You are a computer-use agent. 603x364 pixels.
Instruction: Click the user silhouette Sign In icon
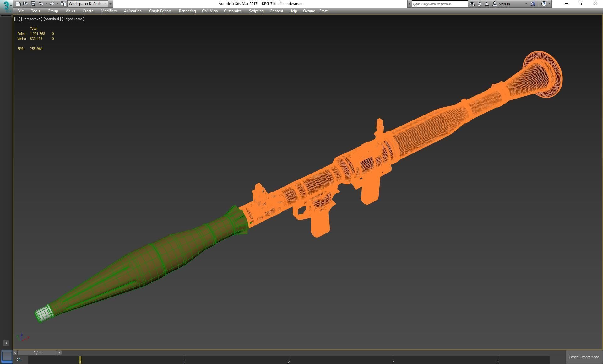(495, 4)
